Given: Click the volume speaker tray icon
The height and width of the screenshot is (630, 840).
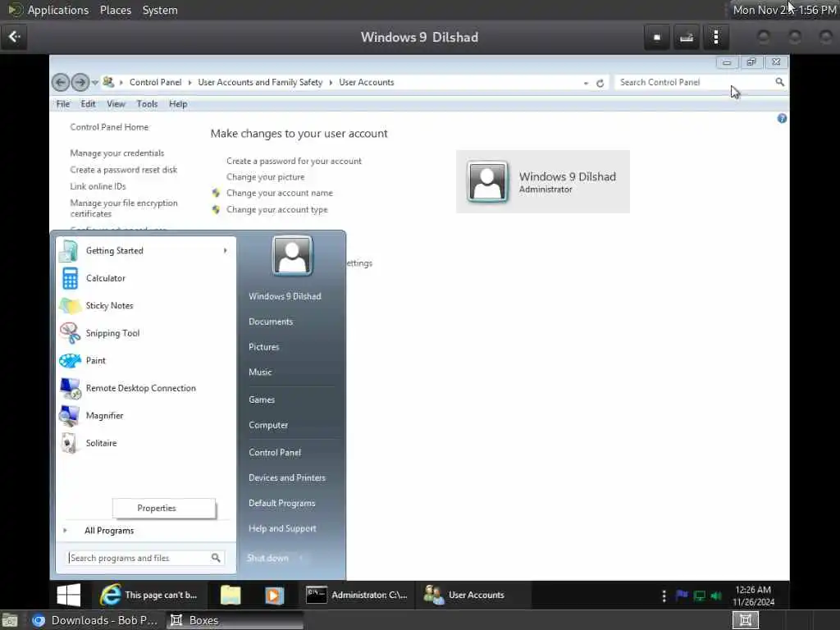Looking at the screenshot, I should (715, 596).
